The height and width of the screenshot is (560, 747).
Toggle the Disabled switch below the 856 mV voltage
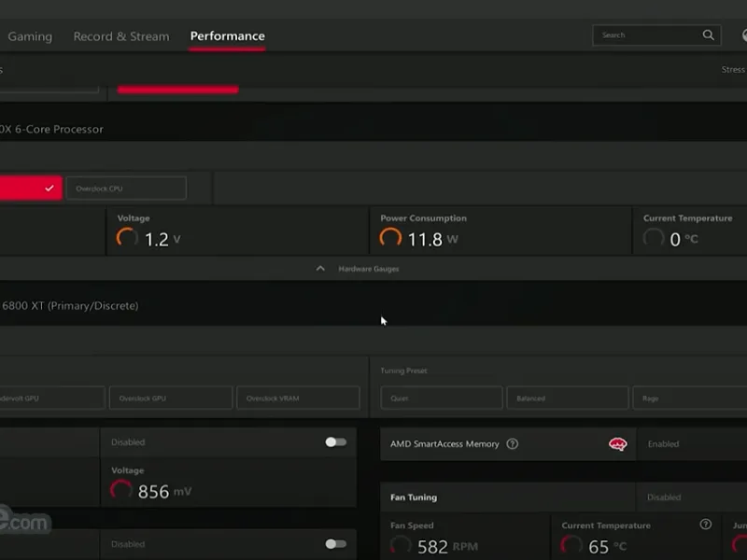(336, 544)
